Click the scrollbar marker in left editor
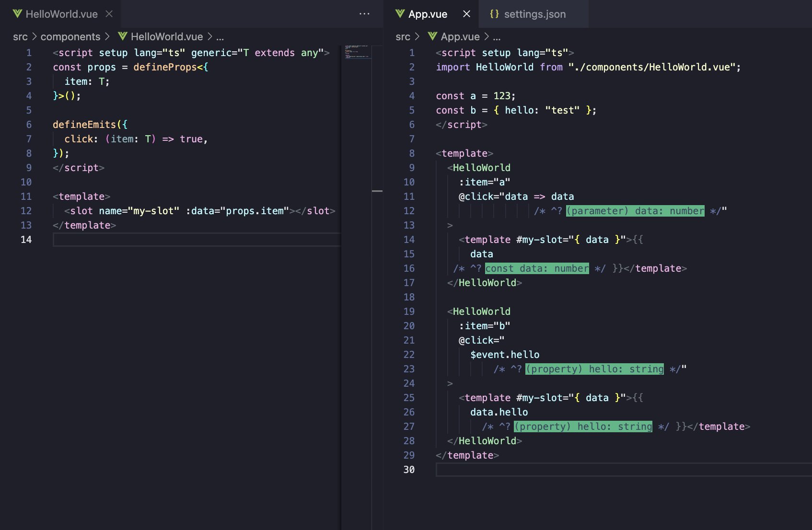The width and height of the screenshot is (812, 530). coord(377,191)
